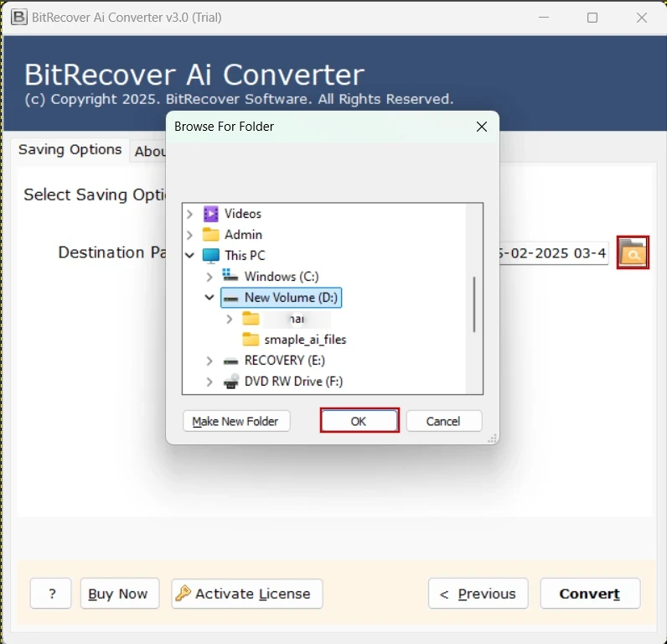The height and width of the screenshot is (644, 667).
Task: Expand the DVD RW Drive (F:) node
Action: click(209, 382)
